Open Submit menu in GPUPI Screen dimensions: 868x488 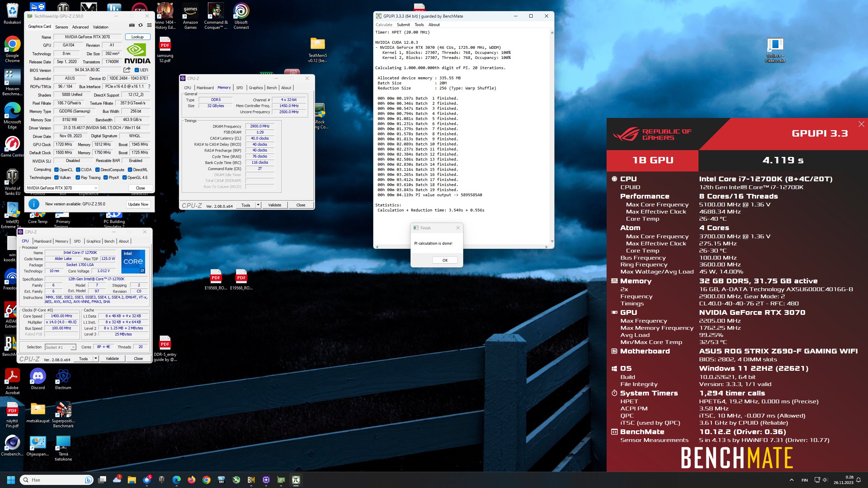coord(403,25)
